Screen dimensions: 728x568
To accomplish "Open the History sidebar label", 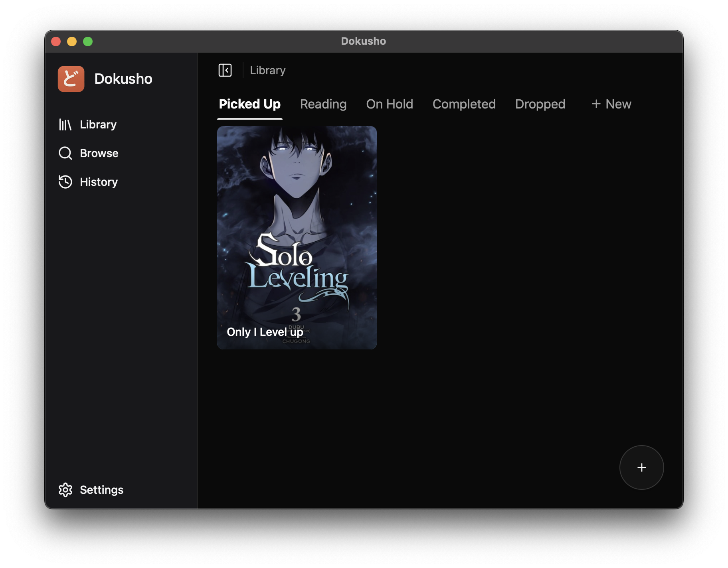I will [99, 182].
